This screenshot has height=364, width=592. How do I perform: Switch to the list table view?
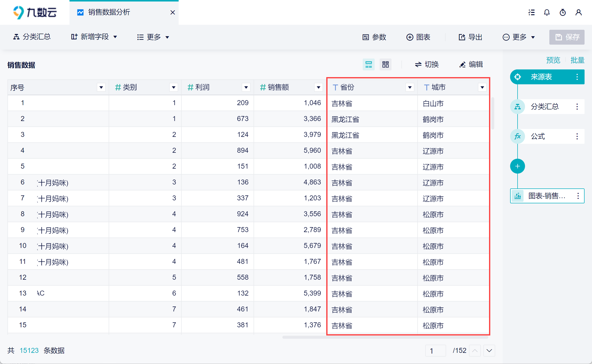[x=369, y=65]
